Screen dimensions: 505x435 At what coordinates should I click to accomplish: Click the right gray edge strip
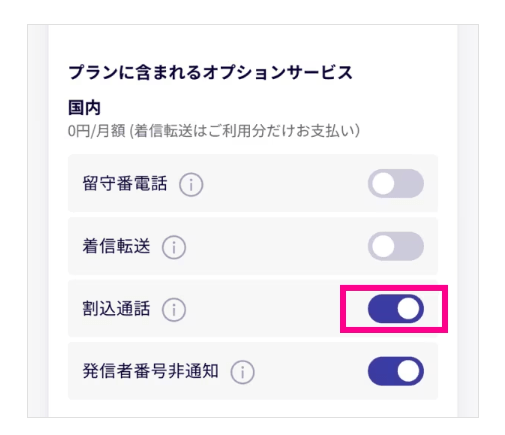pyautogui.click(x=468, y=221)
